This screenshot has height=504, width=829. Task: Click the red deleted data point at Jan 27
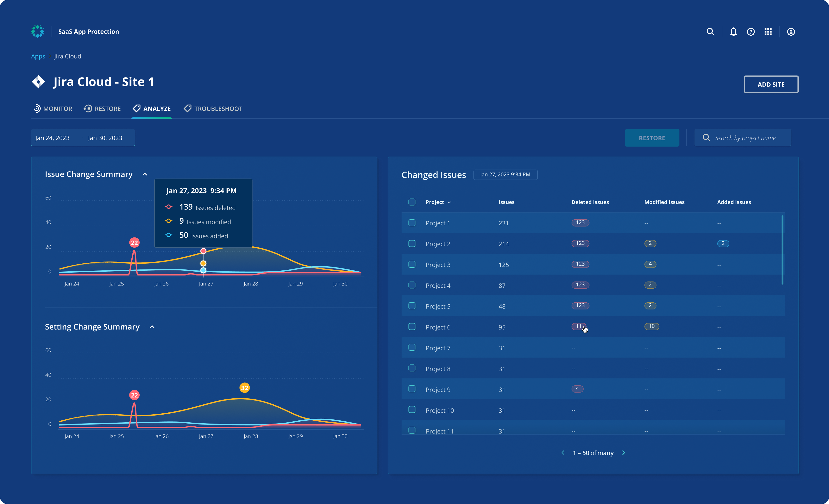click(x=203, y=251)
